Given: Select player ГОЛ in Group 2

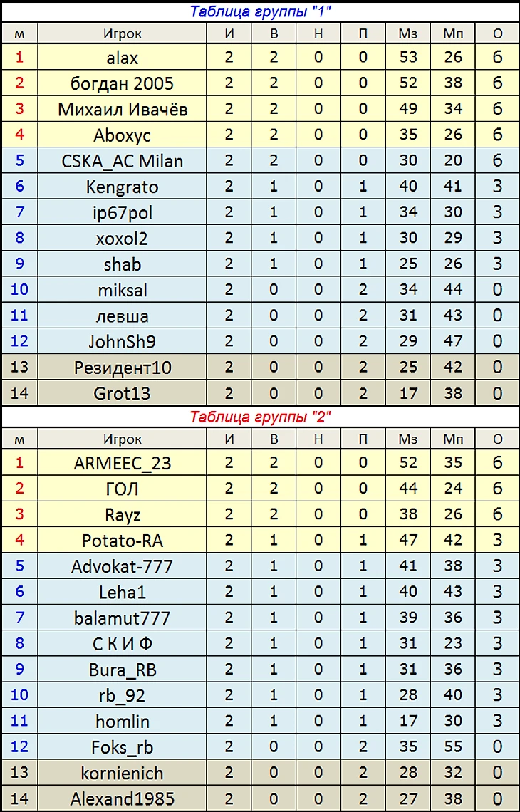Looking at the screenshot, I should pyautogui.click(x=123, y=489).
